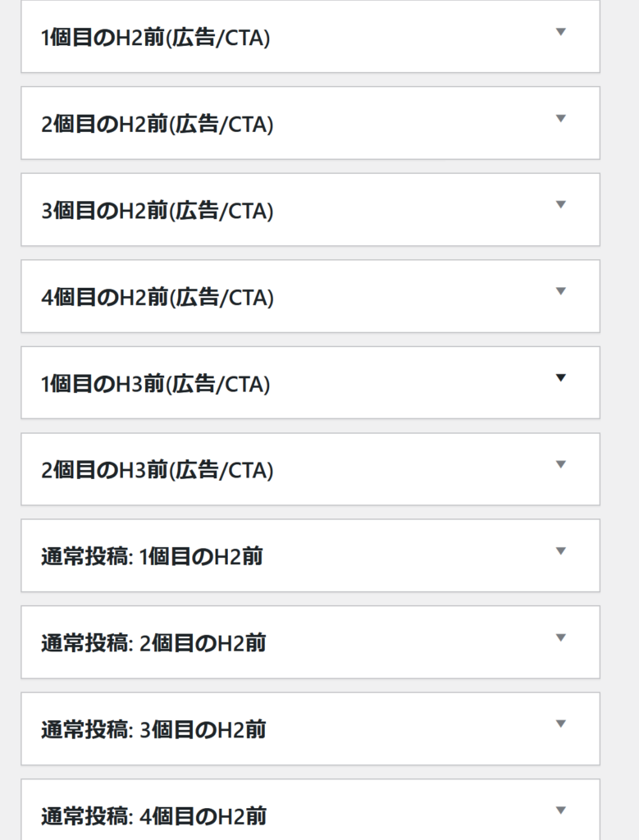Select the 2個目のH2前(広告/CTA) heading
The image size is (639, 840).
(x=157, y=125)
